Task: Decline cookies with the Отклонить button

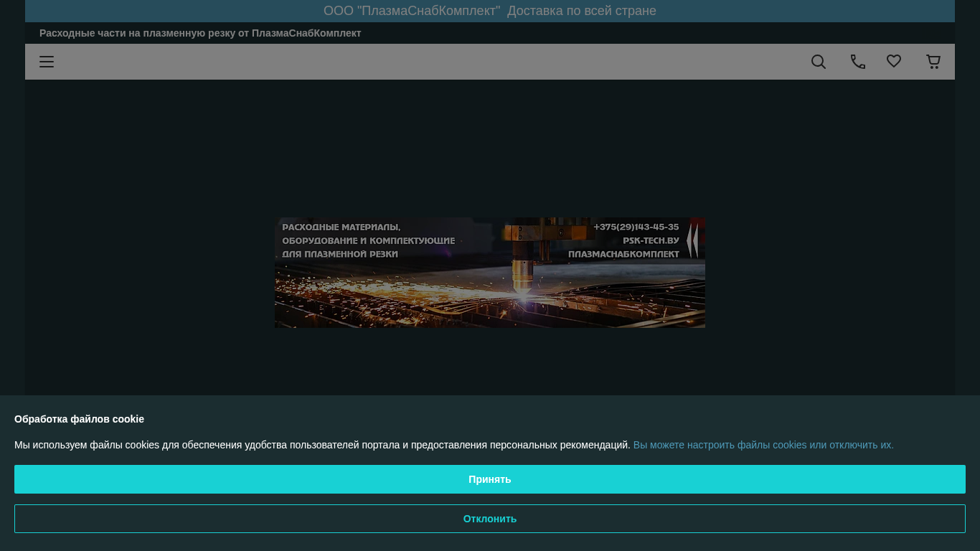Action: tap(490, 519)
